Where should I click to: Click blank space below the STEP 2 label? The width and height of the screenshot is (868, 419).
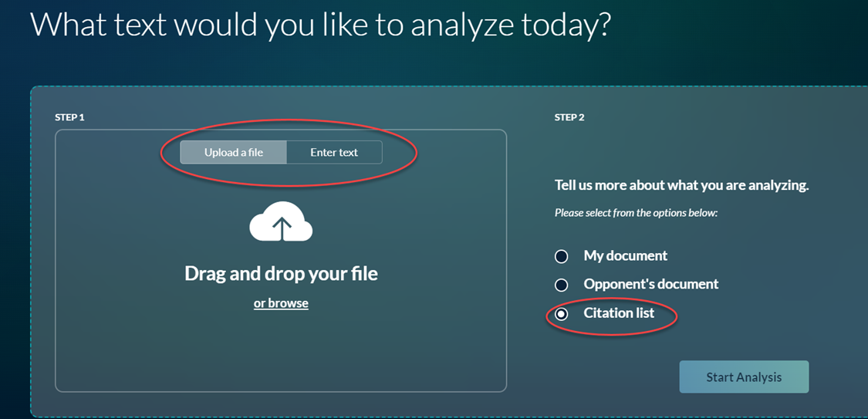click(x=681, y=150)
